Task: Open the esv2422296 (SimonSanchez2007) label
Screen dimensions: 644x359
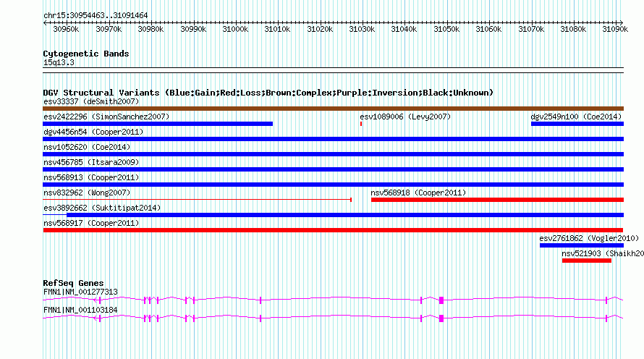Action: 106,117
